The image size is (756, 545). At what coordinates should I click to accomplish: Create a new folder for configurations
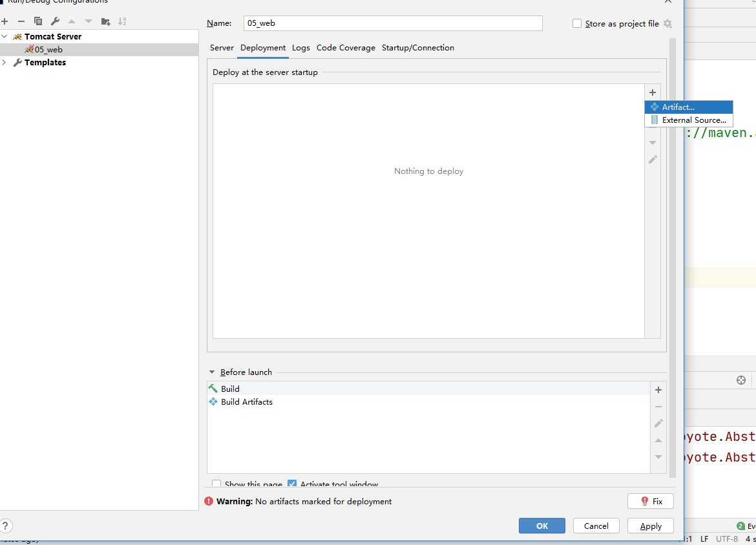point(105,21)
